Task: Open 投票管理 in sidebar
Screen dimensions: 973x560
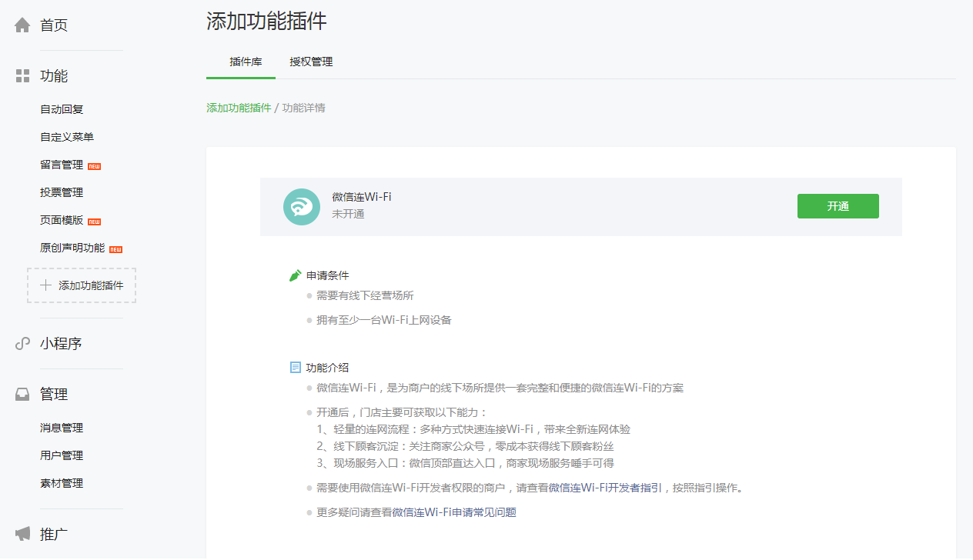Action: pyautogui.click(x=62, y=192)
